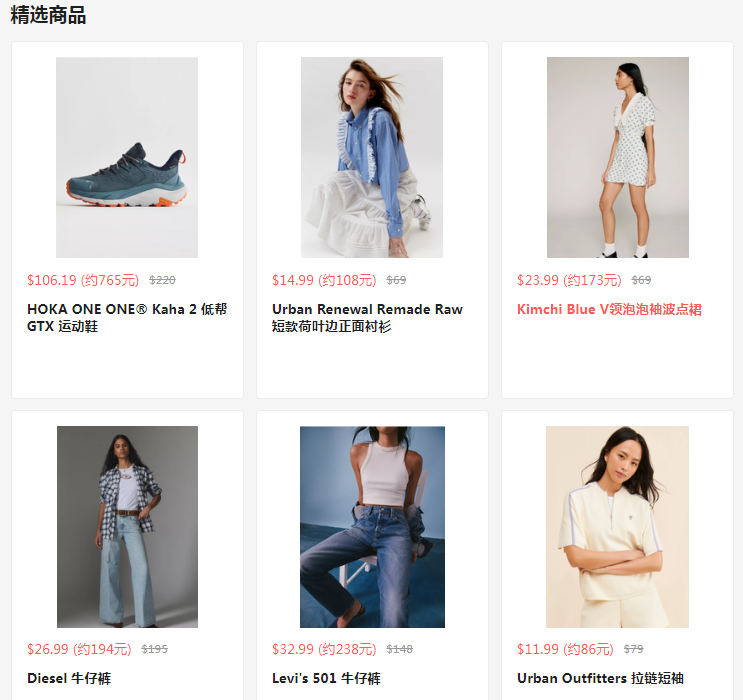Open the Kimchi Blue V领泡泡袖波点裙 link
This screenshot has width=743, height=700.
click(x=609, y=309)
